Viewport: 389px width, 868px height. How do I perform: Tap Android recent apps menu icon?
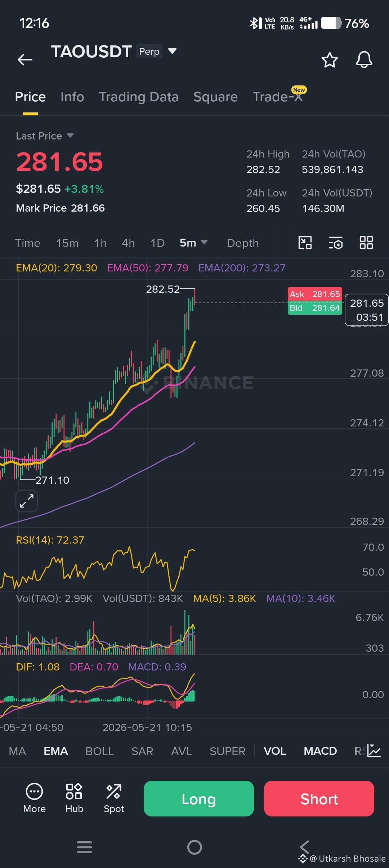click(x=84, y=847)
